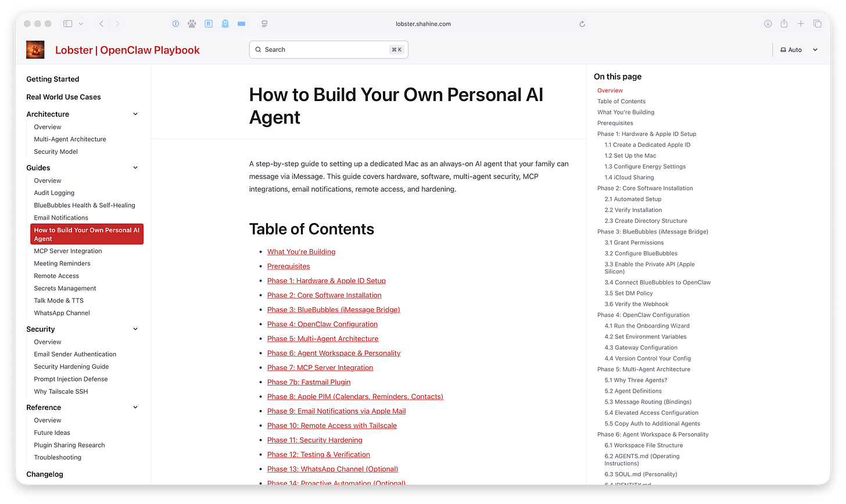846x504 pixels.
Task: Go back to previous page
Action: coord(101,24)
